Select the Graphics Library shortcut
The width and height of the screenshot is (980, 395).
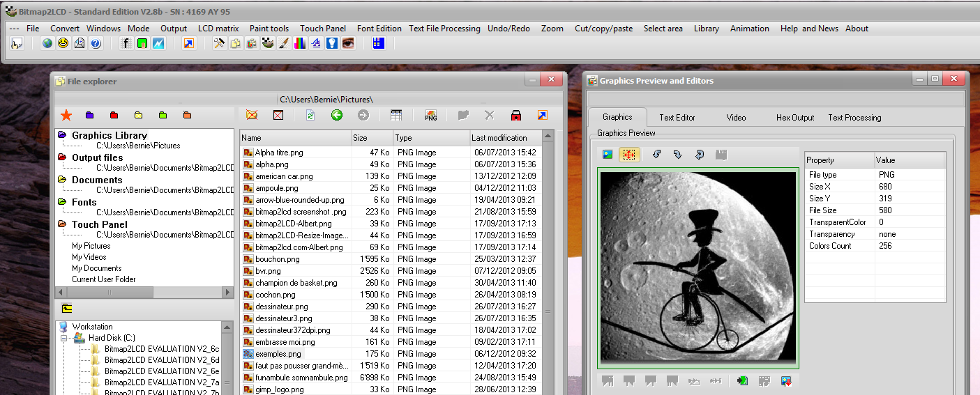click(110, 135)
